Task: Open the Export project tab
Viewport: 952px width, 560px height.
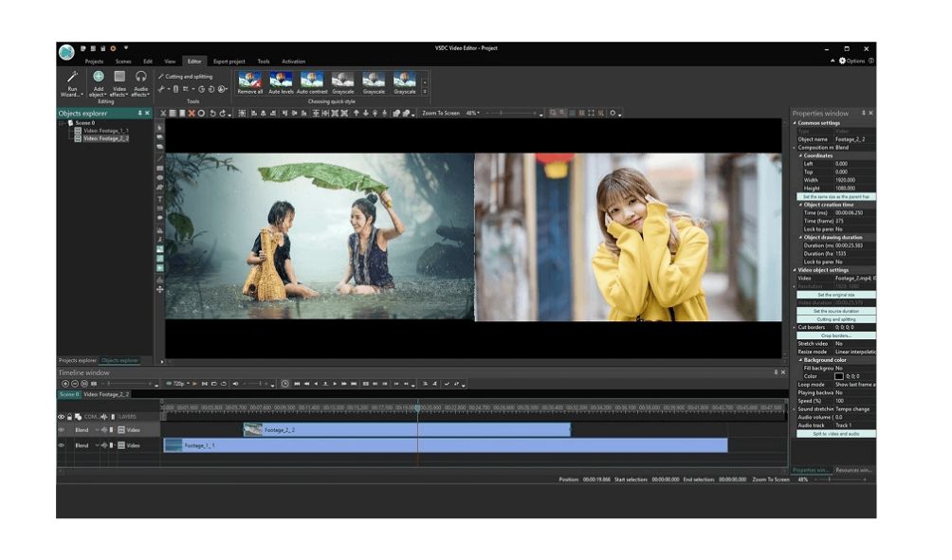Action: tap(229, 62)
